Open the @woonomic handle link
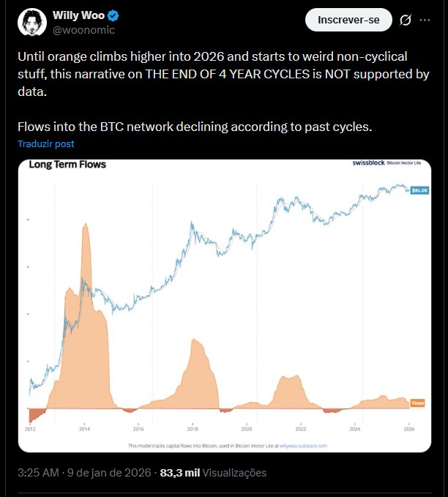Screen dimensions: 448x497 click(x=83, y=30)
